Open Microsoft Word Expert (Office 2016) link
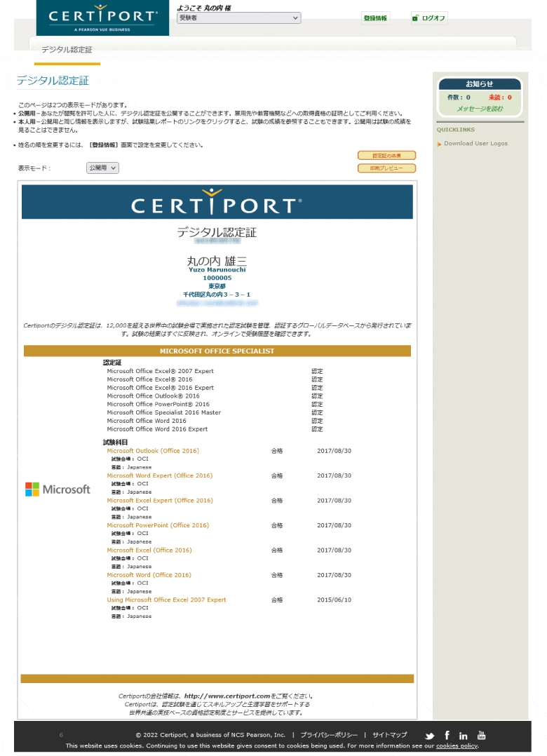The width and height of the screenshot is (547, 756). 159,476
